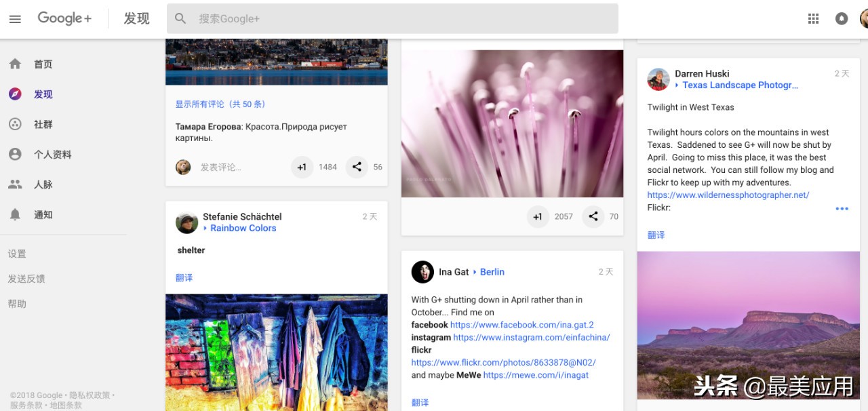
Task: Click the notifications bell in header
Action: pyautogui.click(x=842, y=19)
